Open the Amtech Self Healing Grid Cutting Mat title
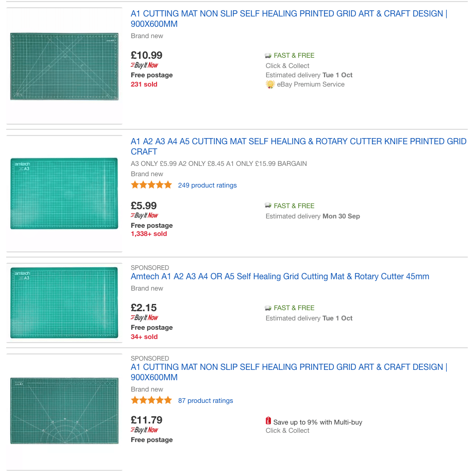The image size is (476, 475). pyautogui.click(x=280, y=277)
